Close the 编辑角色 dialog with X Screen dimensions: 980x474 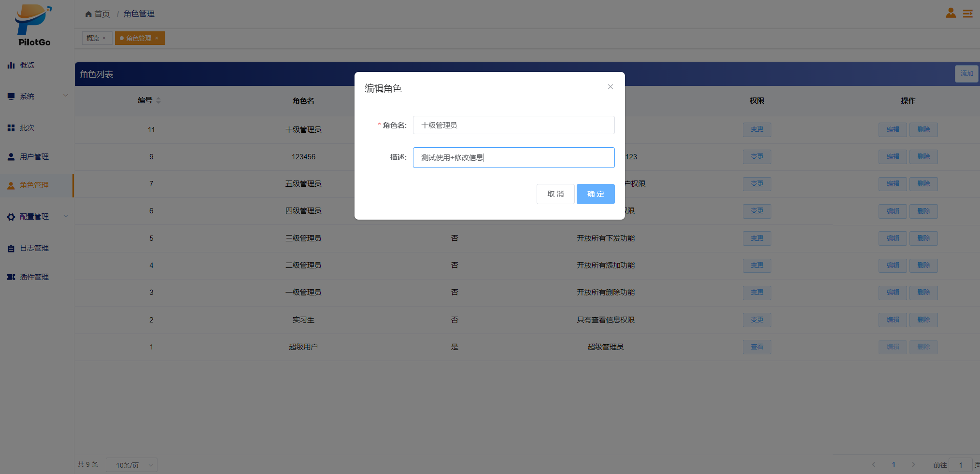tap(610, 87)
